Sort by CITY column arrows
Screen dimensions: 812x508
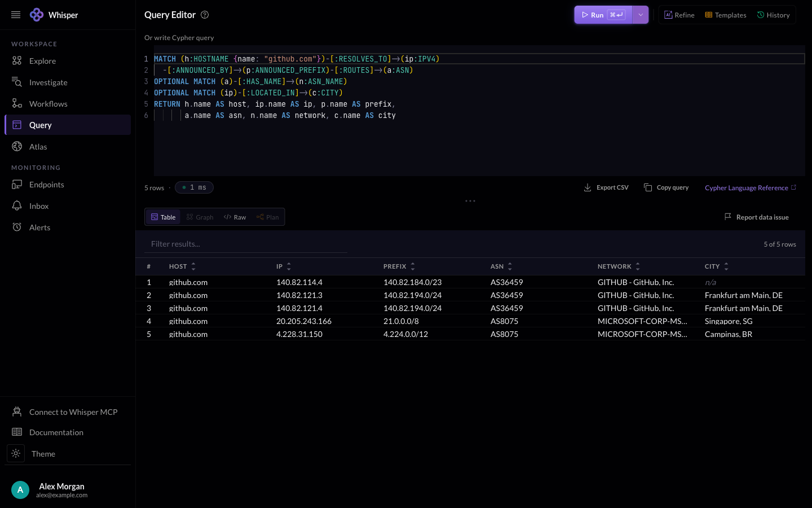pyautogui.click(x=726, y=266)
